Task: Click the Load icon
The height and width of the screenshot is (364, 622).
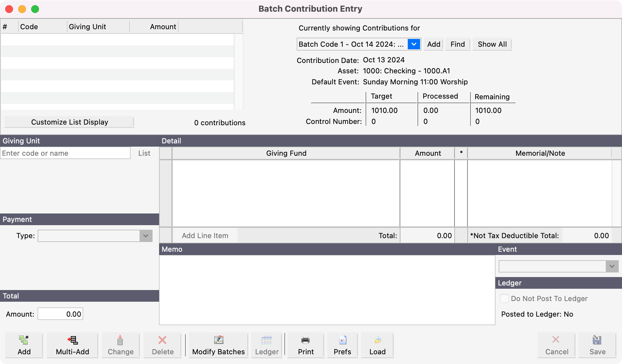Action: pyautogui.click(x=377, y=345)
